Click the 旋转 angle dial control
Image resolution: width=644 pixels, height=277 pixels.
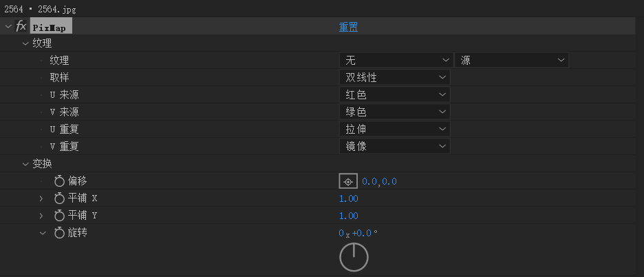(x=354, y=257)
